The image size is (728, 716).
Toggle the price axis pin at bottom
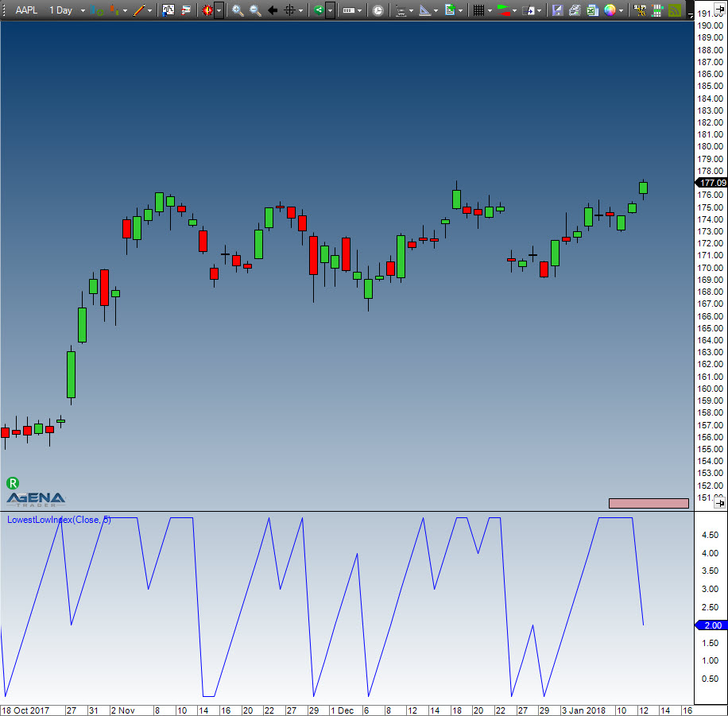pyautogui.click(x=719, y=503)
